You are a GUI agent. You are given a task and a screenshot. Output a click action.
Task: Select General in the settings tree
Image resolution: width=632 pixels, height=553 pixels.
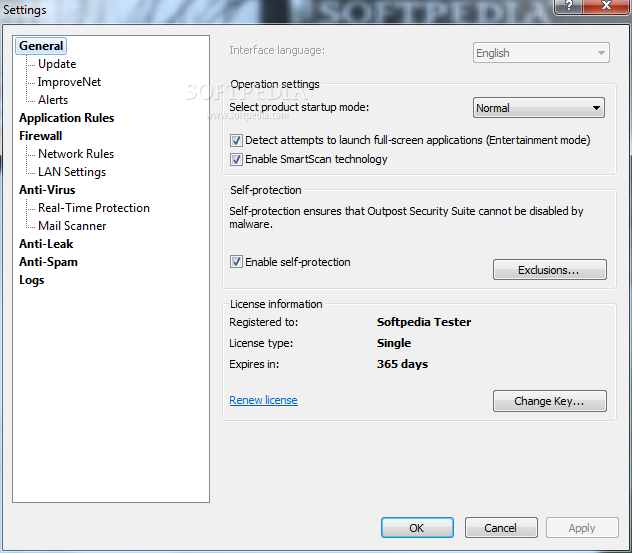(41, 46)
